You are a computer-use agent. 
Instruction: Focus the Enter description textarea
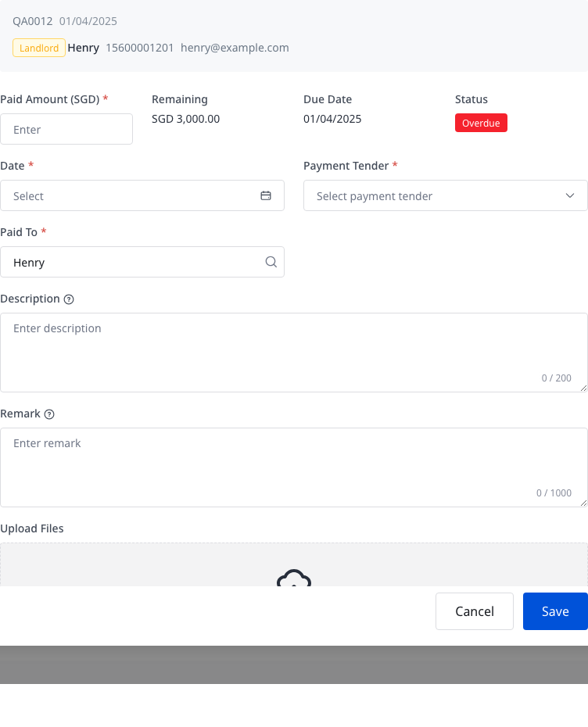294,353
